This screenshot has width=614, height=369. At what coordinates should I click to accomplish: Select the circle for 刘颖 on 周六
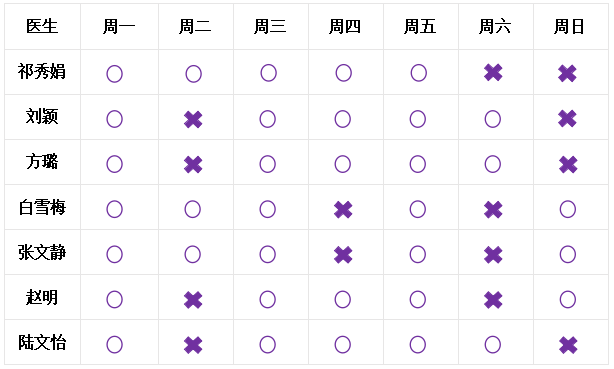click(493, 119)
